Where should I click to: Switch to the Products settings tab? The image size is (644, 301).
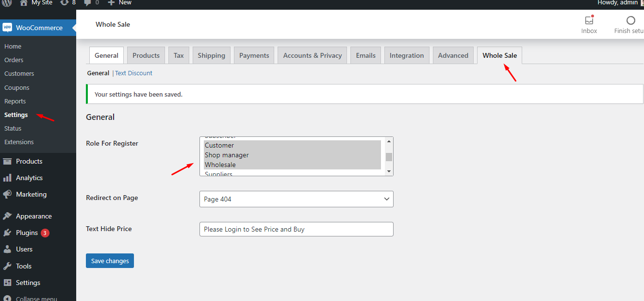pos(146,55)
